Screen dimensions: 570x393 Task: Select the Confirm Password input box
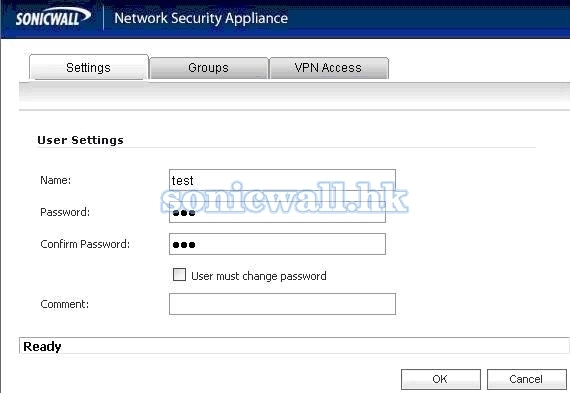(x=277, y=244)
